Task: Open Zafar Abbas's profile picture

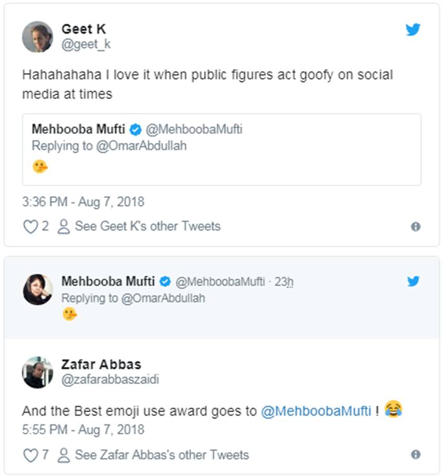Action: 37,372
